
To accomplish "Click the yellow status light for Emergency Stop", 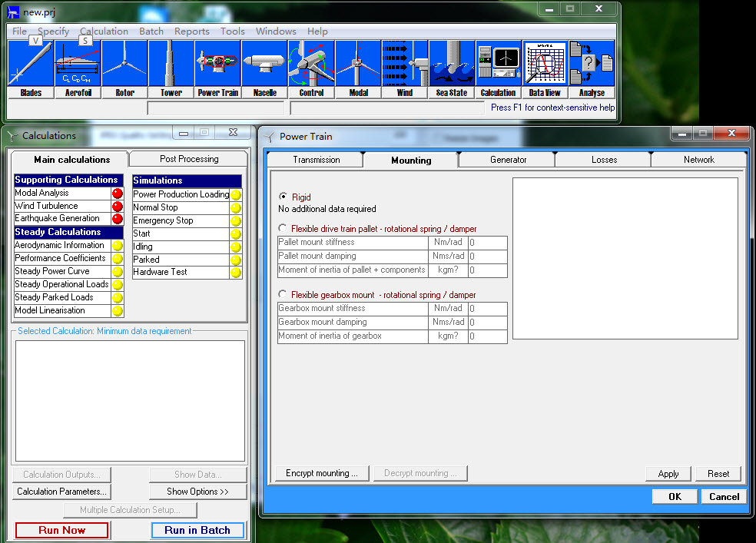I will pos(236,220).
